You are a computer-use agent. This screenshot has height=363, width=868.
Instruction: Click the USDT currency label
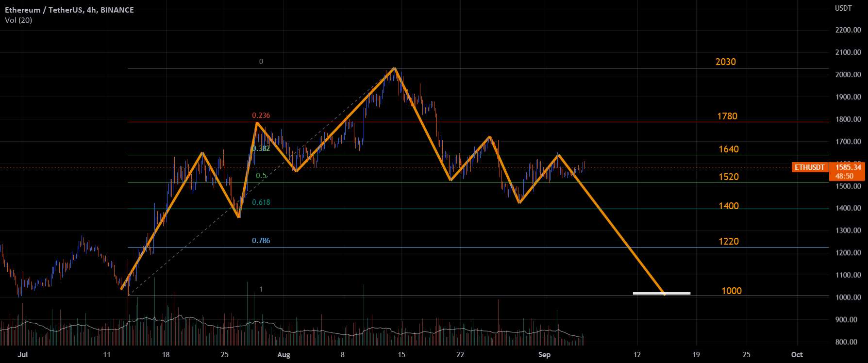[843, 8]
